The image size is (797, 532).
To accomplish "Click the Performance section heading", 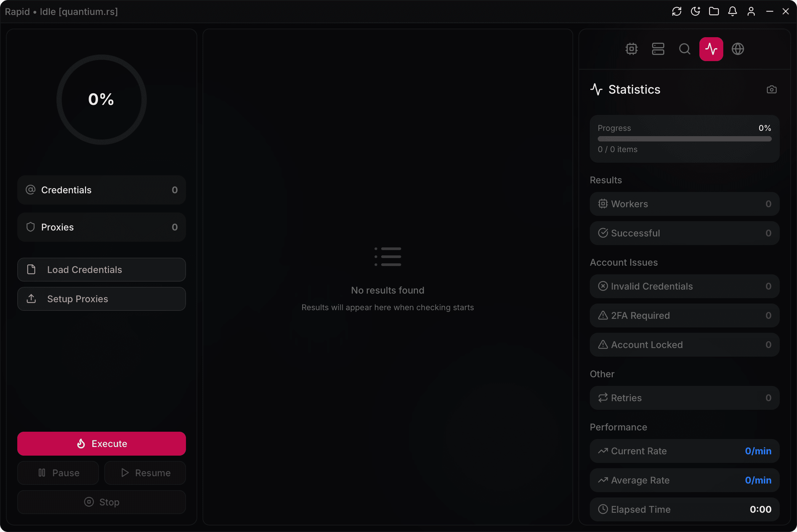I will coord(618,427).
